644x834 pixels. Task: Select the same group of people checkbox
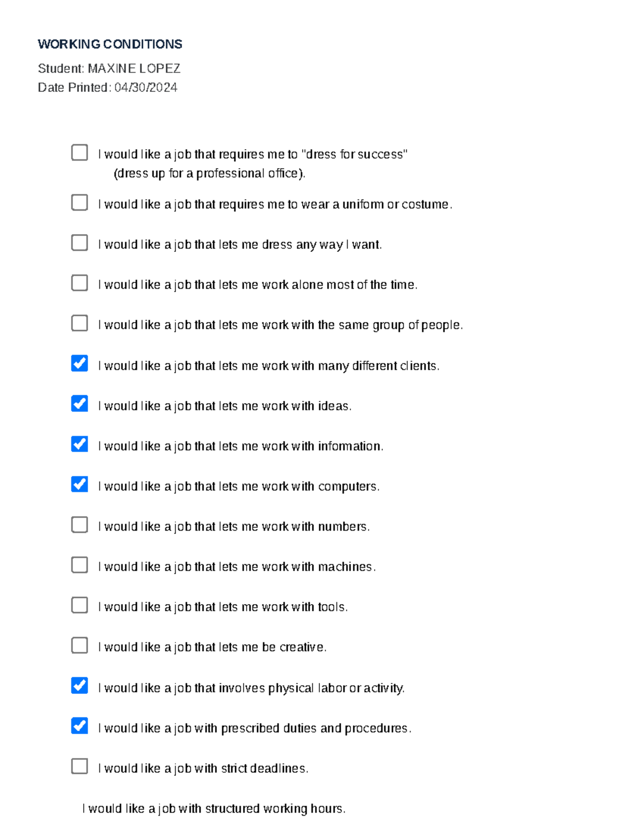point(79,323)
